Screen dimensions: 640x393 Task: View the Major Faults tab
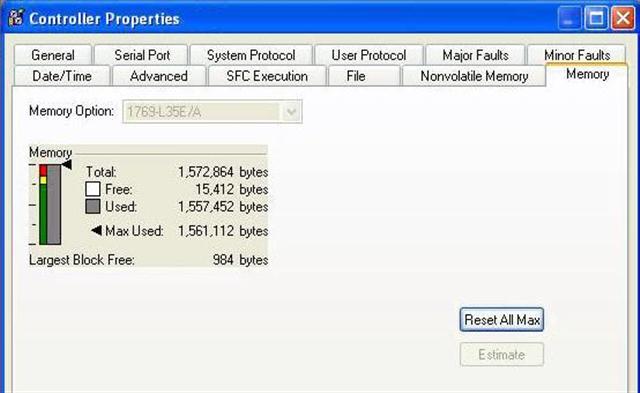(x=475, y=55)
